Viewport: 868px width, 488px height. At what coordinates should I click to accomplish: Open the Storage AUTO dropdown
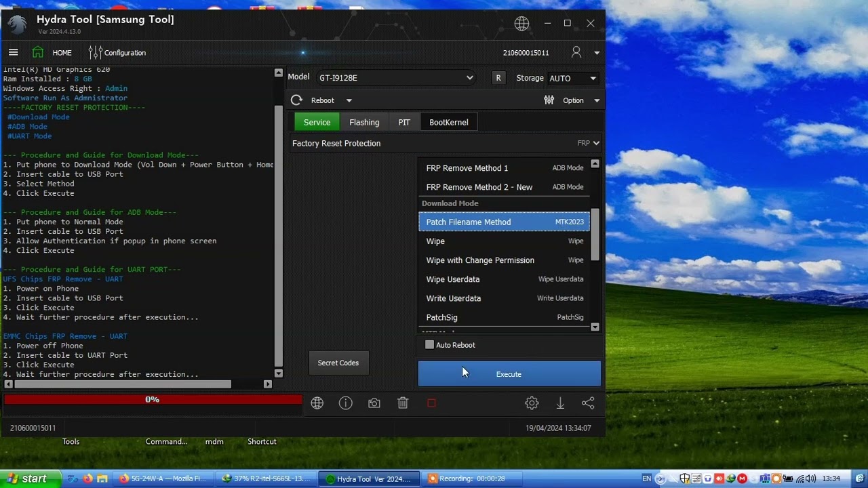(574, 78)
